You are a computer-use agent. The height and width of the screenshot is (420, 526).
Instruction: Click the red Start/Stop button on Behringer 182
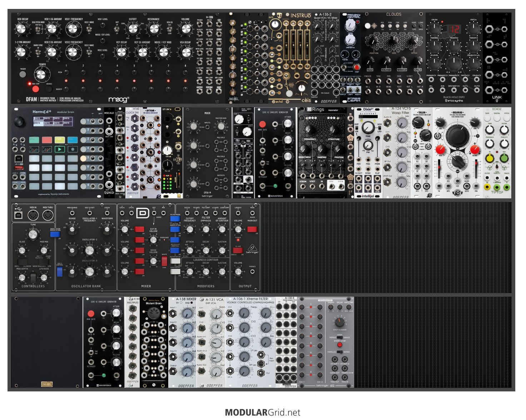(339, 345)
